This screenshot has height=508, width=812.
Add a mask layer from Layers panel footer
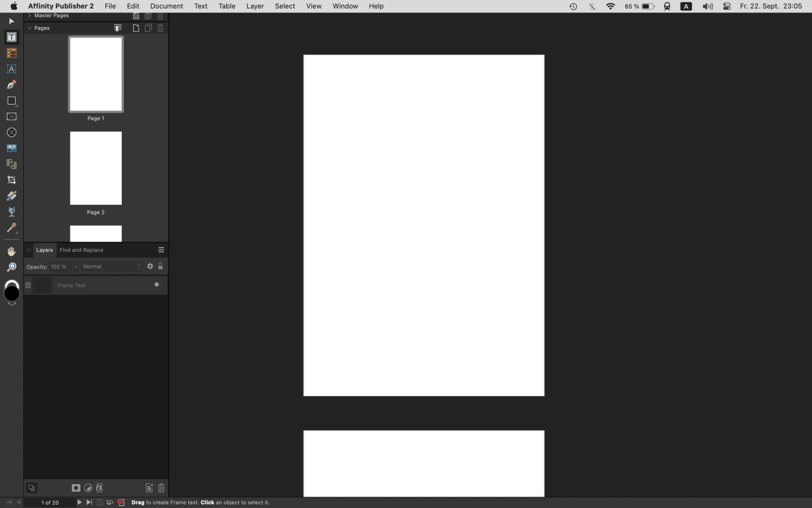[76, 488]
